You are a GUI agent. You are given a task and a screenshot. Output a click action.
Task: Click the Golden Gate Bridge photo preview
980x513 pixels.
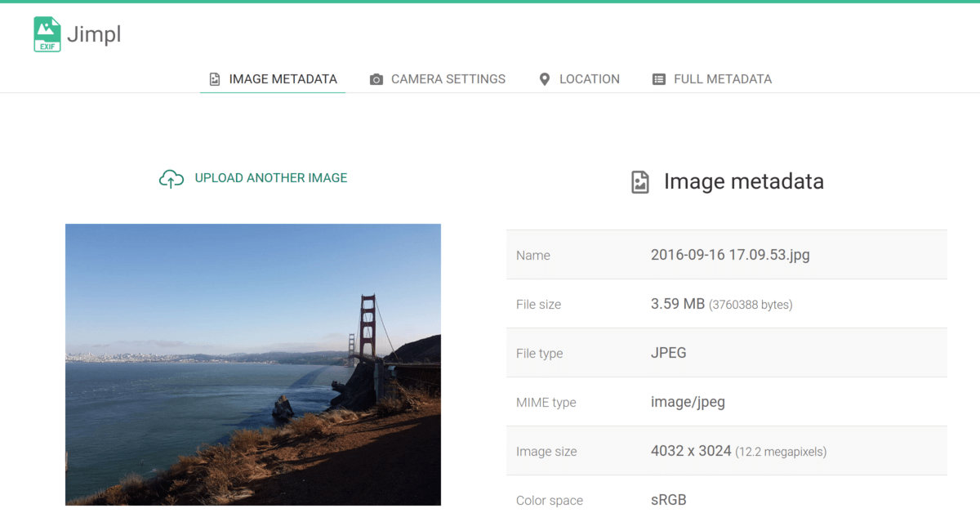pyautogui.click(x=253, y=364)
